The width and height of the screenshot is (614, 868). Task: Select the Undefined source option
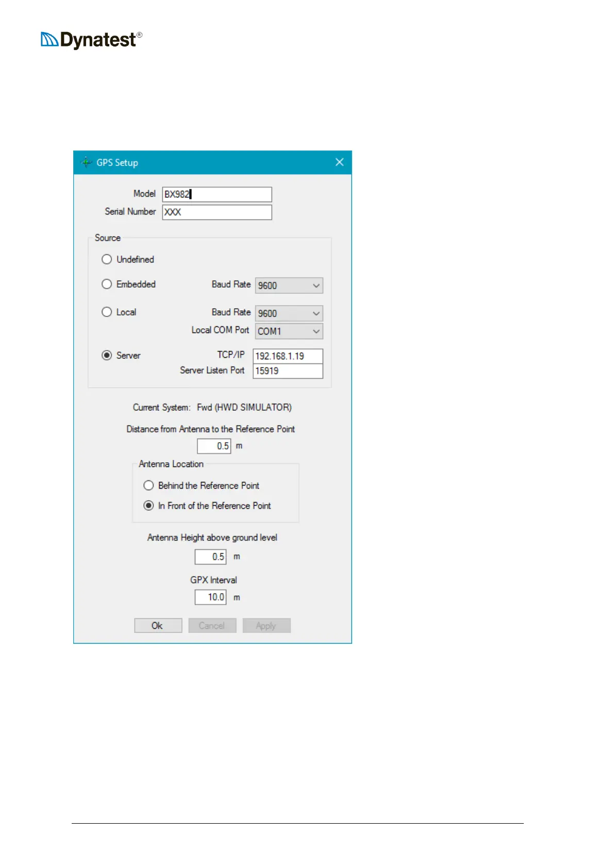coord(128,259)
